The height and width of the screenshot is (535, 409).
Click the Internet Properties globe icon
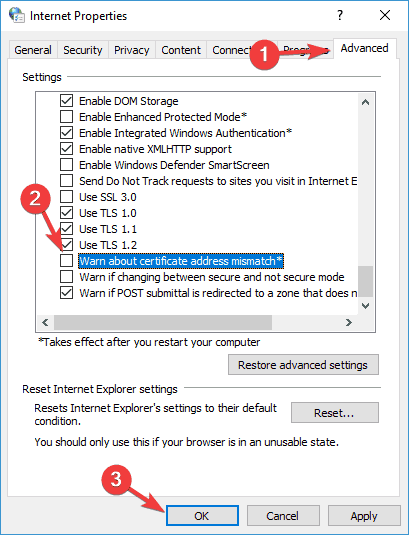[16, 15]
